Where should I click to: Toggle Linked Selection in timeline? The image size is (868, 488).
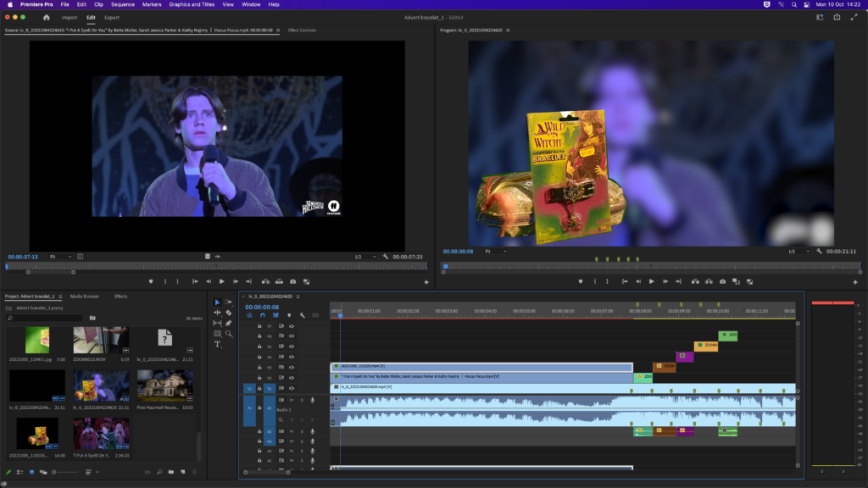point(275,315)
